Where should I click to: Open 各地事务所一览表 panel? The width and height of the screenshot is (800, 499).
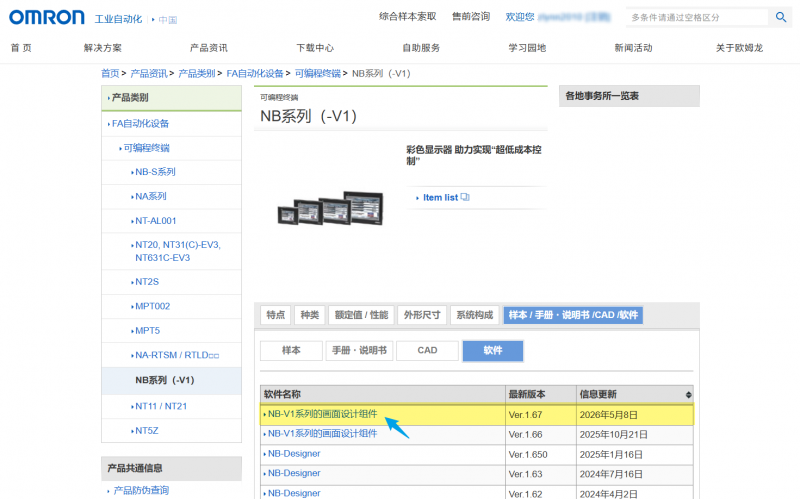click(629, 96)
